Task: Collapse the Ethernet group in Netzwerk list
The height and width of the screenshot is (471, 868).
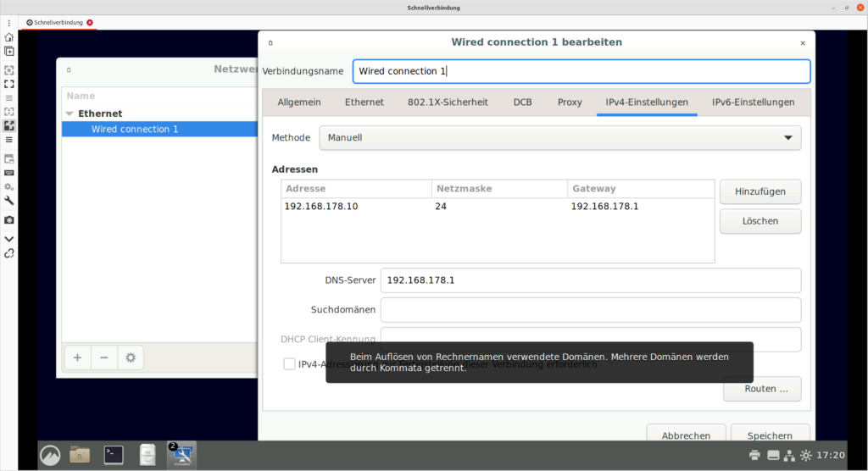Action: [x=70, y=114]
